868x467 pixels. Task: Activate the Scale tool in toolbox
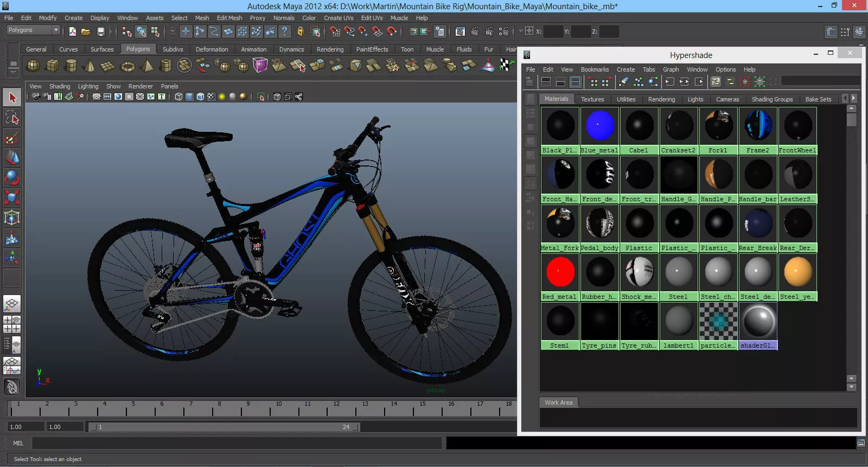tap(12, 197)
